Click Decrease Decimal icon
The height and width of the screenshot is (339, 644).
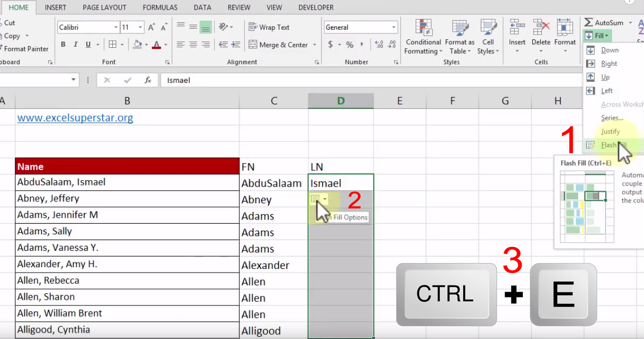tap(391, 45)
